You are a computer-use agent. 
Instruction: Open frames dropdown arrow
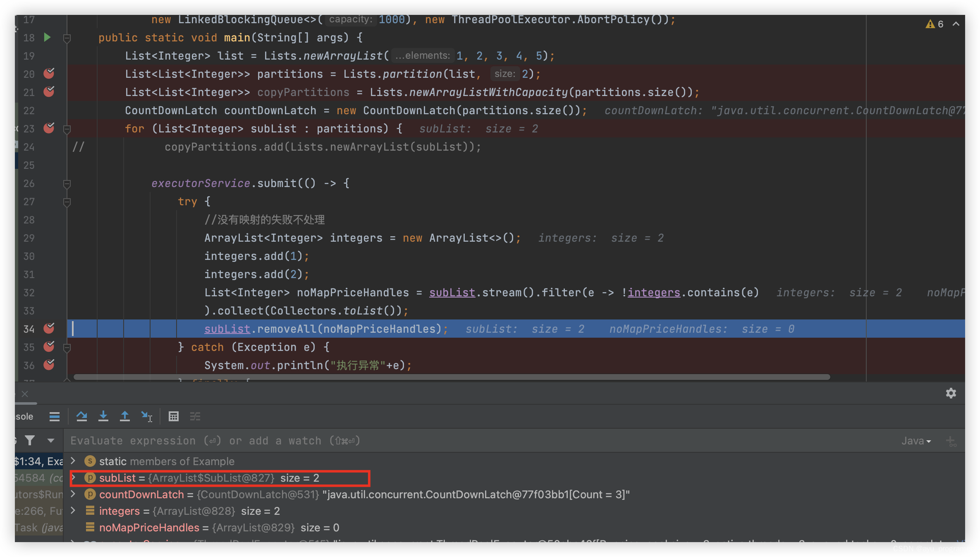pos(51,441)
